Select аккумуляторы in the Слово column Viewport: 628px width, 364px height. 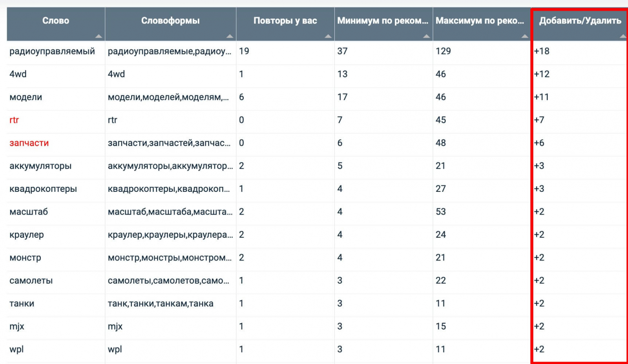(40, 166)
